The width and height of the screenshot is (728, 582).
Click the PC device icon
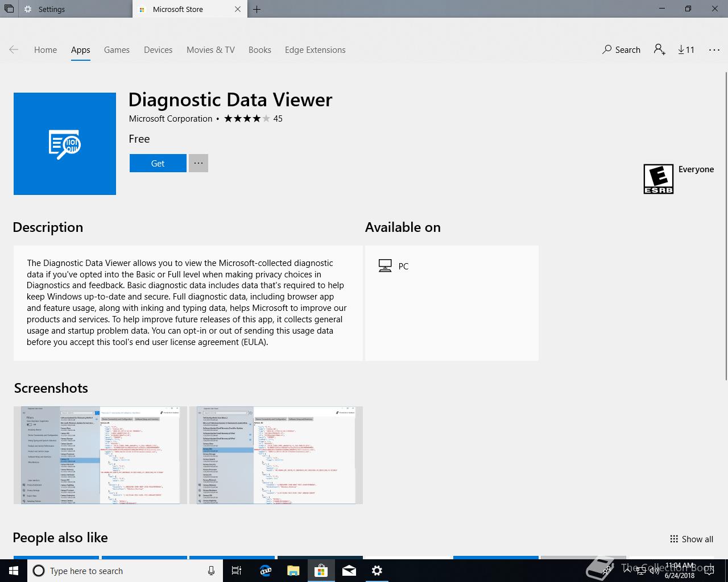pyautogui.click(x=385, y=266)
